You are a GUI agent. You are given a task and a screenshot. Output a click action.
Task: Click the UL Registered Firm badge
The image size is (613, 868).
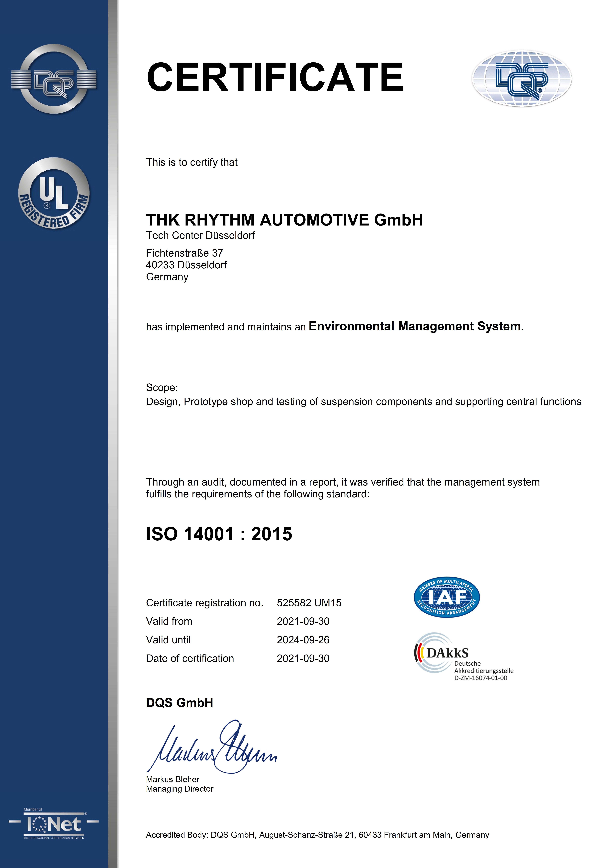pyautogui.click(x=54, y=193)
